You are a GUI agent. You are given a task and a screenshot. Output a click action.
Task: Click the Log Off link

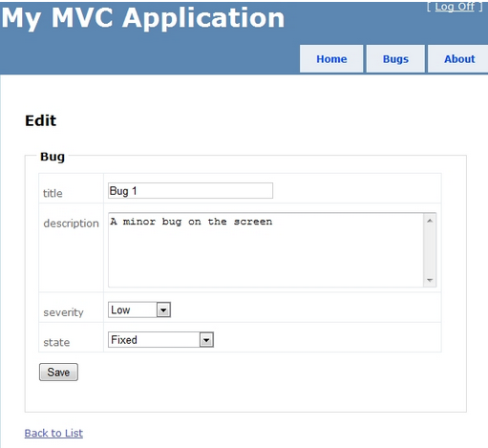click(x=455, y=7)
